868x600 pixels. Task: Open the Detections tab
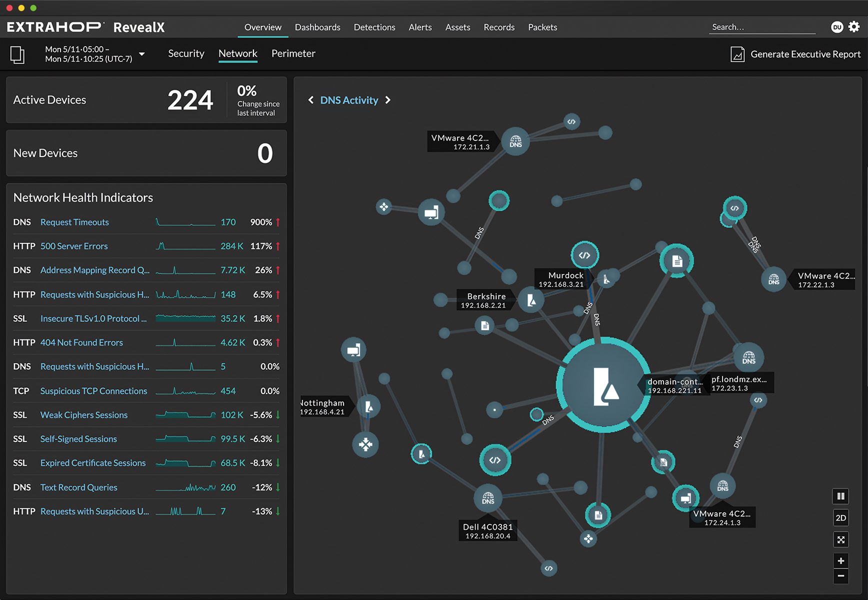[x=374, y=27]
